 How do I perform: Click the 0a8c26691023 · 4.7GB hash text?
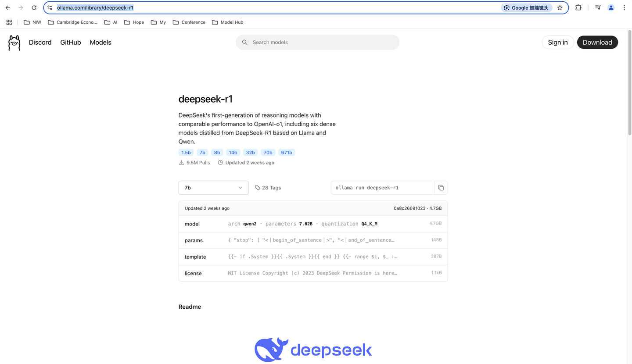click(x=418, y=208)
